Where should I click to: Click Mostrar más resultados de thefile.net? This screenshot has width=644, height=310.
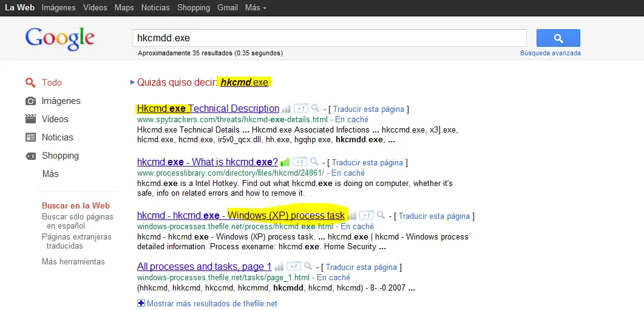tap(212, 304)
